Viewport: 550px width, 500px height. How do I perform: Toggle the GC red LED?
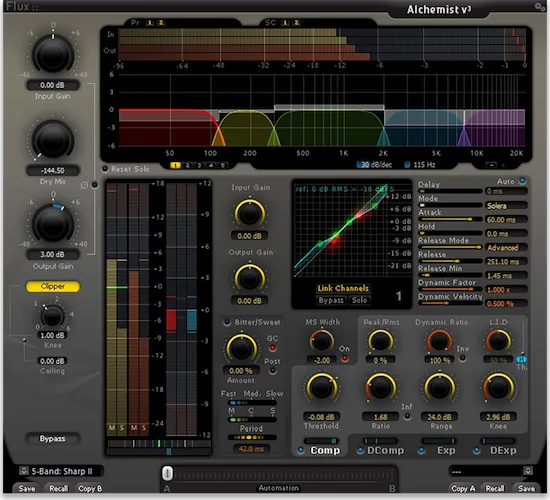272,348
